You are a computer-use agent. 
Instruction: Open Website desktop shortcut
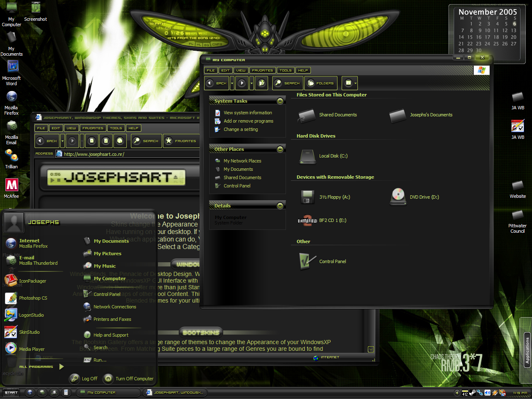[518, 190]
